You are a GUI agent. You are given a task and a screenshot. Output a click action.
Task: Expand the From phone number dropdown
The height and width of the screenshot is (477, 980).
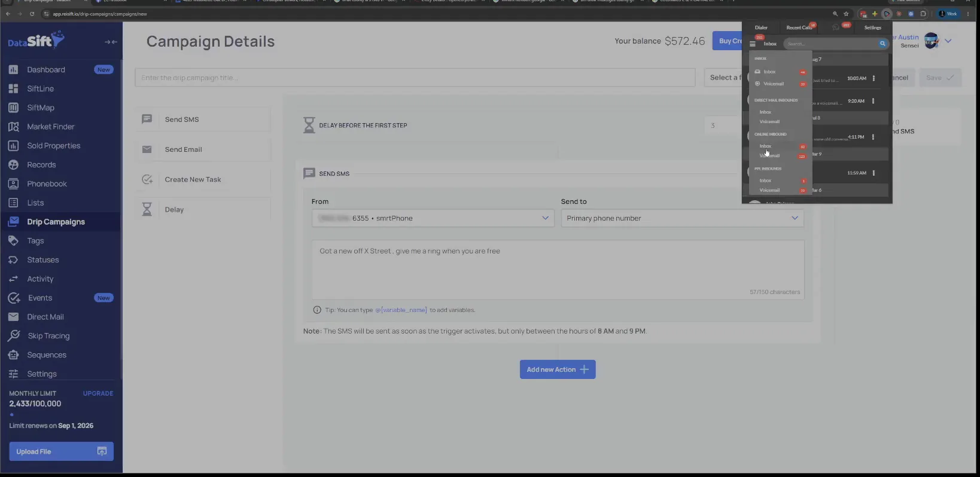545,218
